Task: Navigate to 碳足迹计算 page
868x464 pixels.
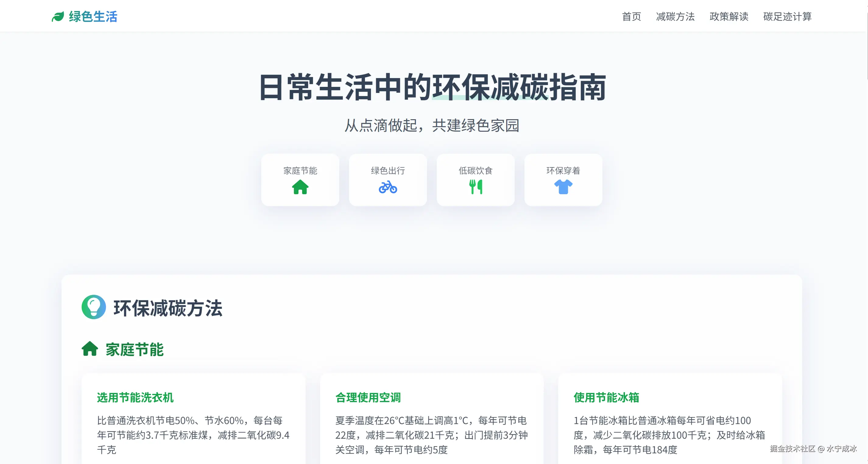Action: pyautogui.click(x=787, y=16)
